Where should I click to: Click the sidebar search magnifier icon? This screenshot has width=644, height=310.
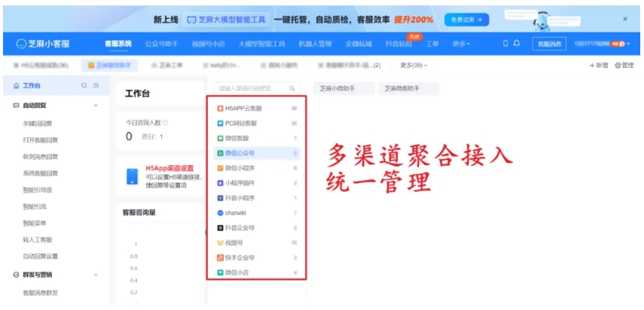[84, 85]
